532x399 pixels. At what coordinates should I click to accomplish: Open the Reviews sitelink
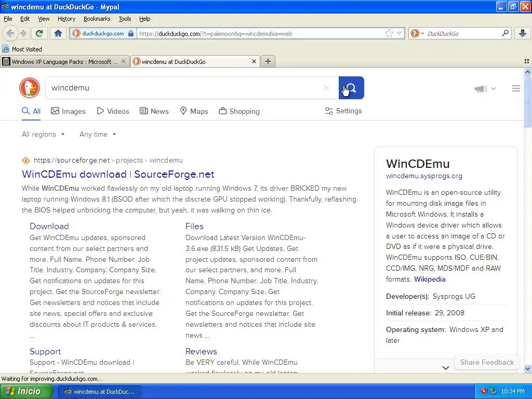coord(201,352)
